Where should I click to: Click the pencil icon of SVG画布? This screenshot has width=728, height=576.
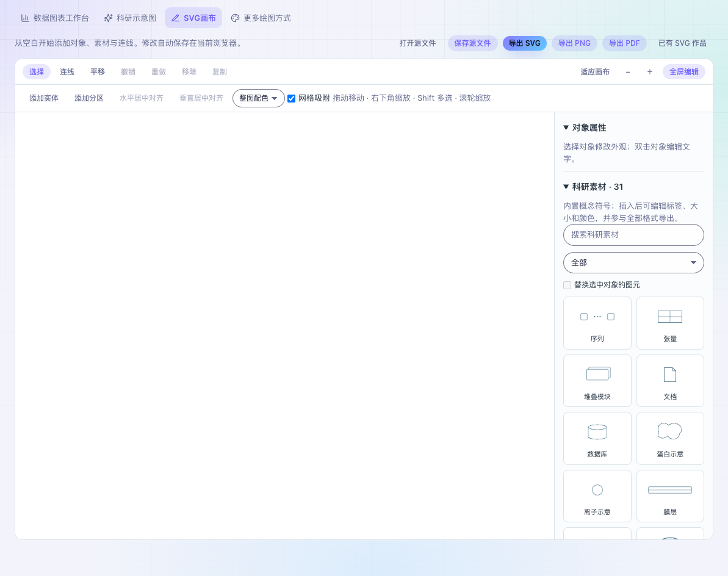click(175, 18)
